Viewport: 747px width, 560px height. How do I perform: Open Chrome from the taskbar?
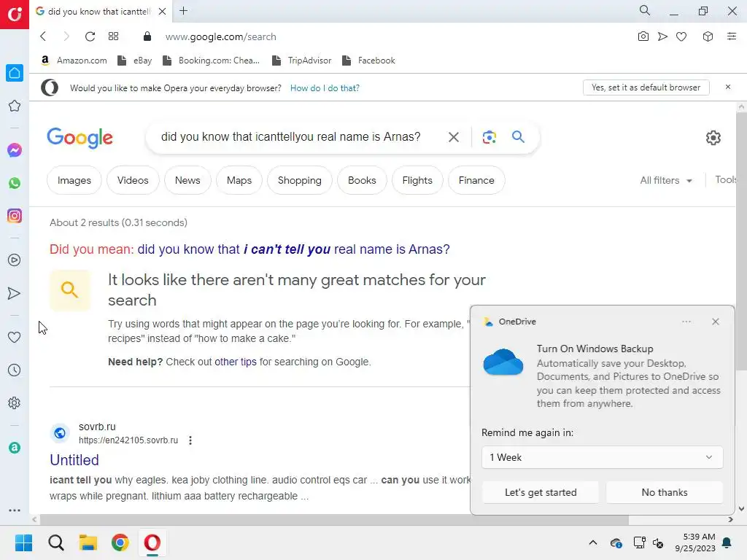tap(120, 542)
